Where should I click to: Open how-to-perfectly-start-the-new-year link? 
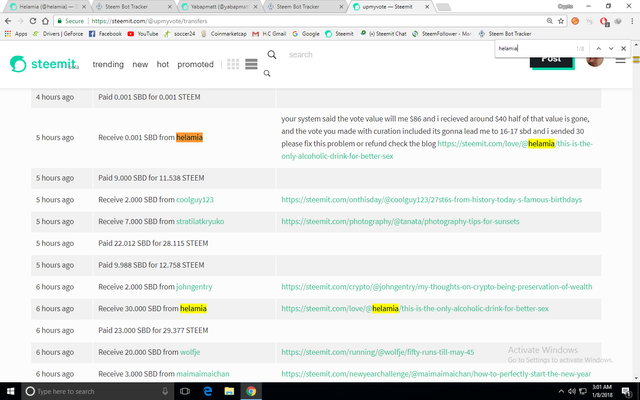click(x=436, y=374)
